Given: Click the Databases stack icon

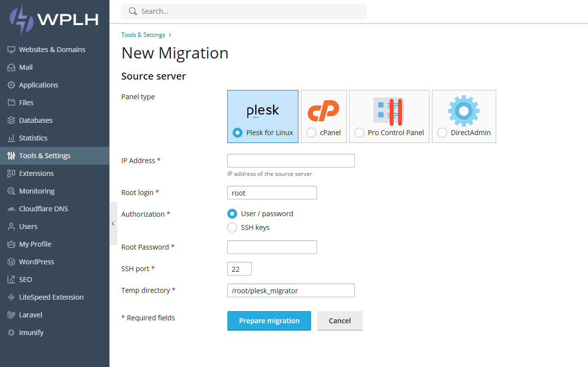Looking at the screenshot, I should click(x=11, y=120).
